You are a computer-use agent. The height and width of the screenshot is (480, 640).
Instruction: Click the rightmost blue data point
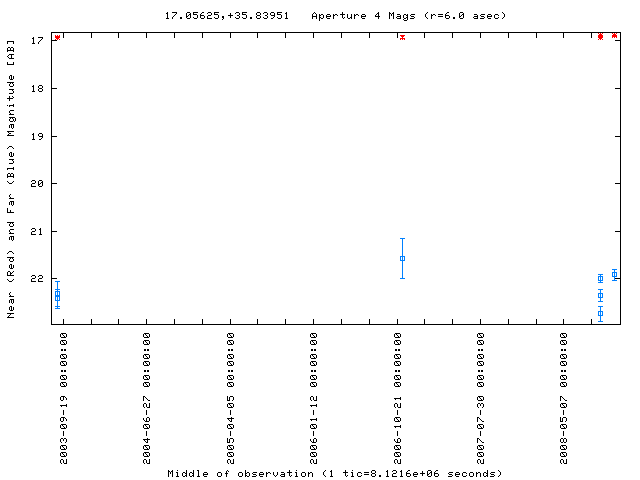[x=614, y=275]
